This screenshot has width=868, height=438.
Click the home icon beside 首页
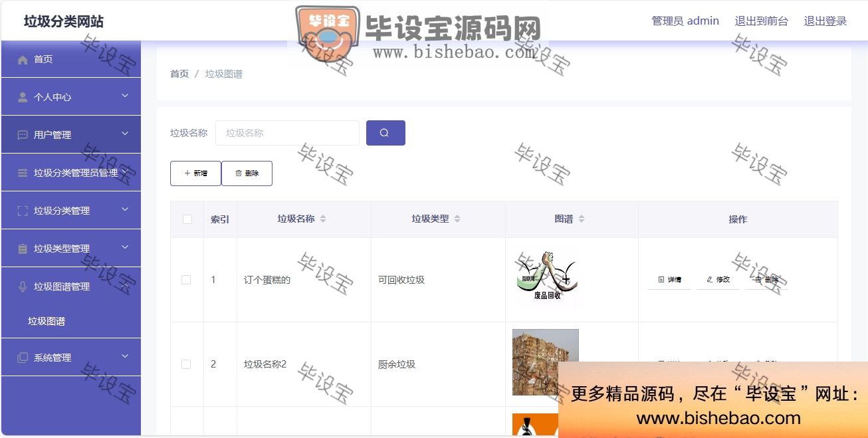coord(23,60)
